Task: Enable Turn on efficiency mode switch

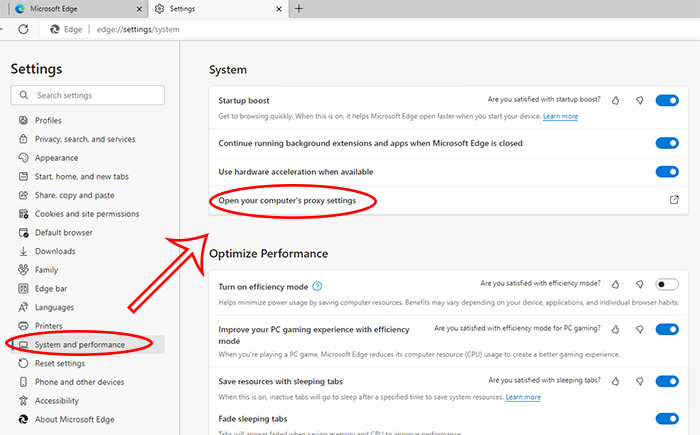Action: click(667, 284)
